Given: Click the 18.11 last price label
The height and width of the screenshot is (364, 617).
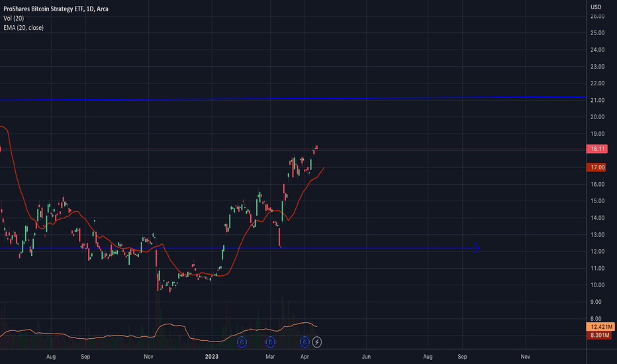Looking at the screenshot, I should 597,149.
